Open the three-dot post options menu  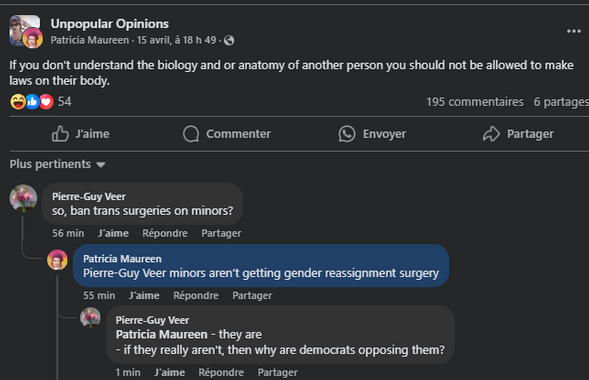pos(574,31)
